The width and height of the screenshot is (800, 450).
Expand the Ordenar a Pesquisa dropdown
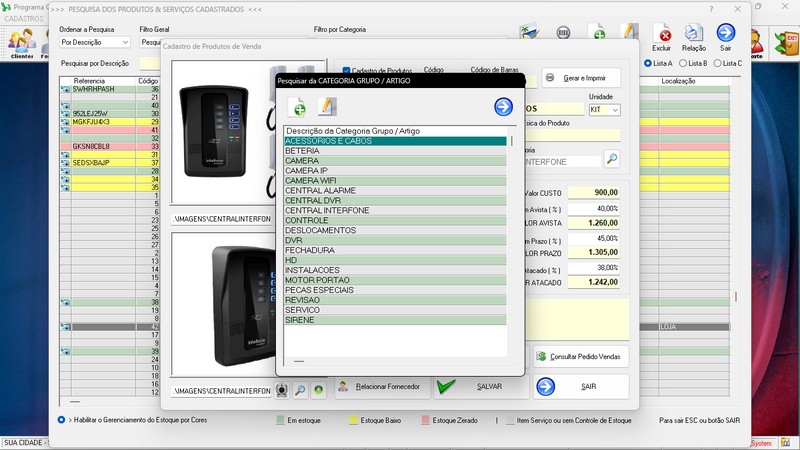point(95,43)
